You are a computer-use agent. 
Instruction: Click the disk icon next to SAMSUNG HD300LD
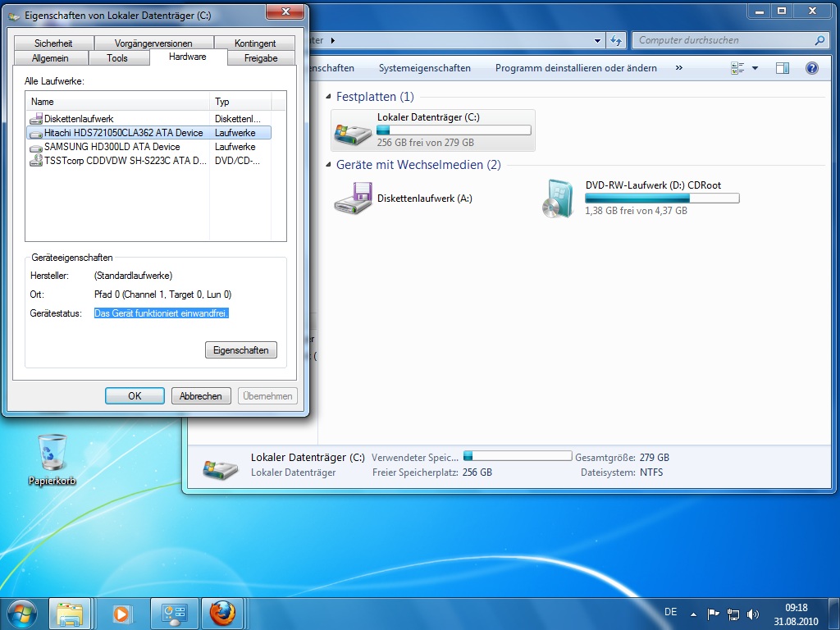(36, 148)
